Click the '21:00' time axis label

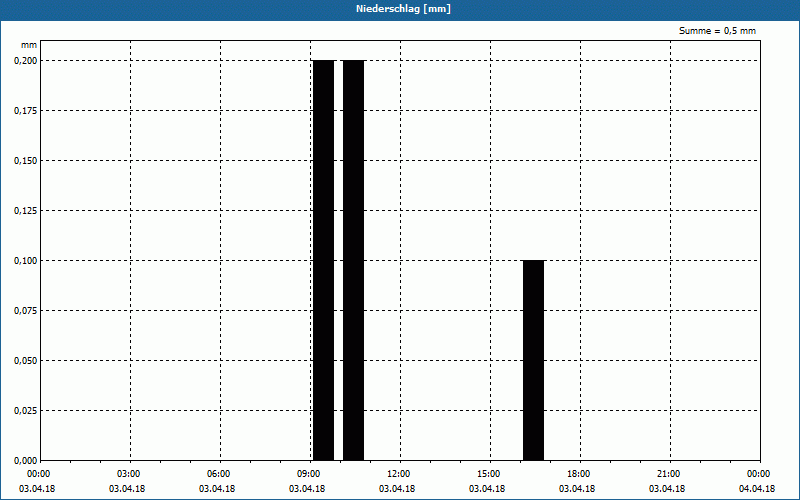click(x=668, y=474)
